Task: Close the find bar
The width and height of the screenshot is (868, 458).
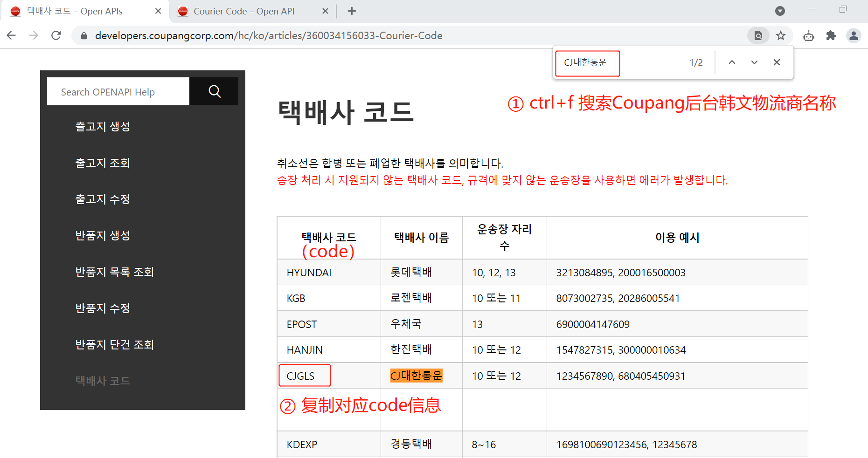Action: coord(777,62)
